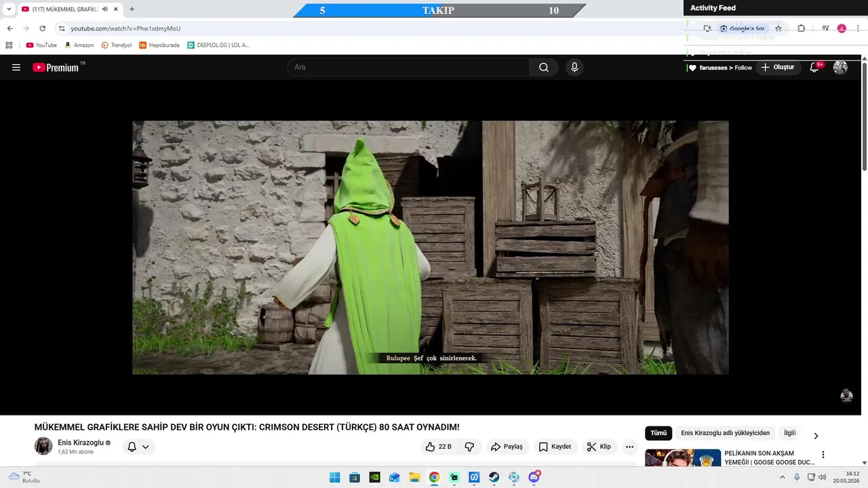Open media controls icon in Chrome toolbar

[x=825, y=28]
